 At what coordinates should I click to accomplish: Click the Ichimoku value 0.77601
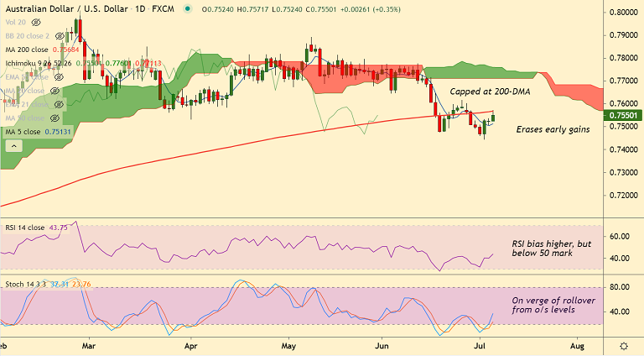pos(119,63)
